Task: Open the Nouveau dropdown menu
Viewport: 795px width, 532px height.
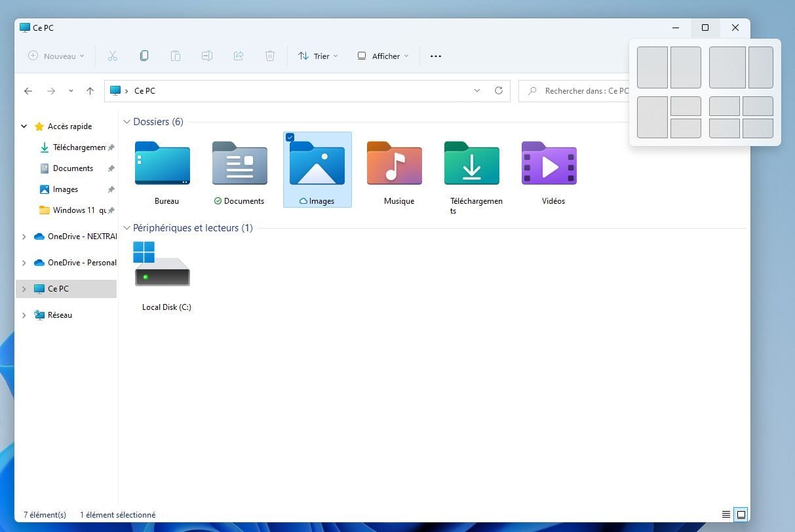Action: 56,56
